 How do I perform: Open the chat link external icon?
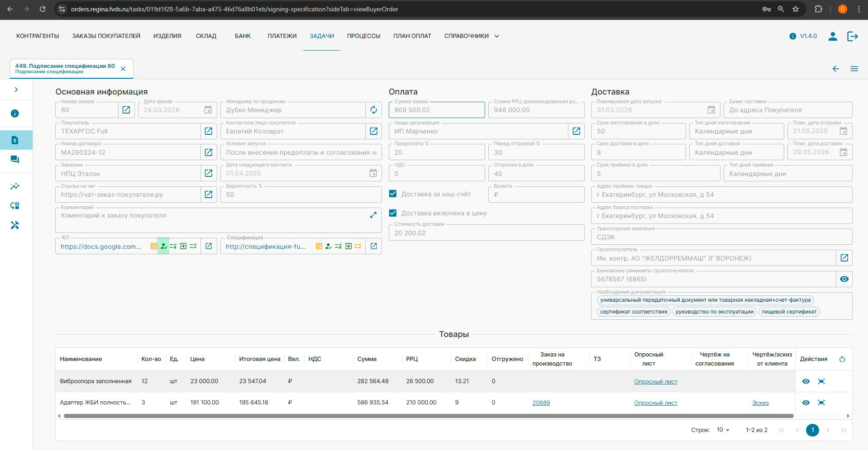(209, 195)
